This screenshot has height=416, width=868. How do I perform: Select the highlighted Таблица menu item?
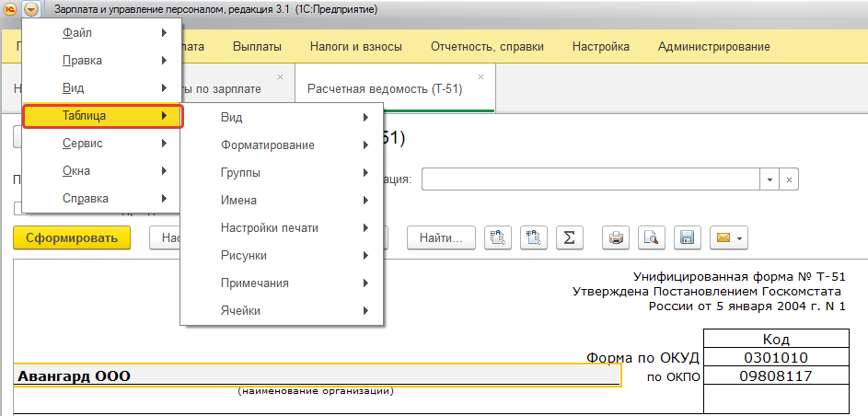click(x=102, y=116)
